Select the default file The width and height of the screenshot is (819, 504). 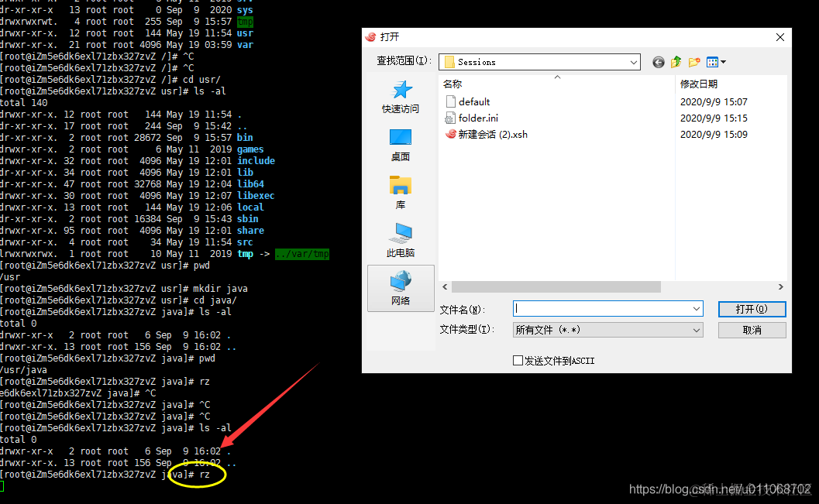[x=468, y=101]
